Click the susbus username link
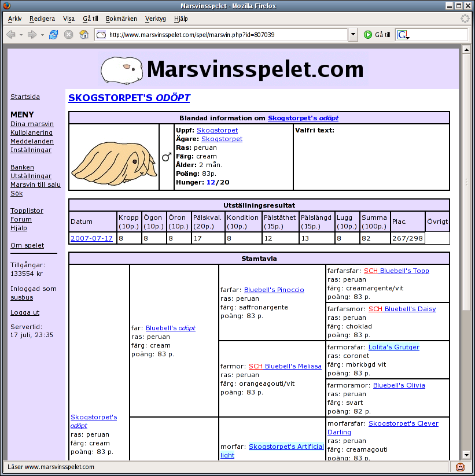The width and height of the screenshot is (475, 476). pyautogui.click(x=22, y=298)
